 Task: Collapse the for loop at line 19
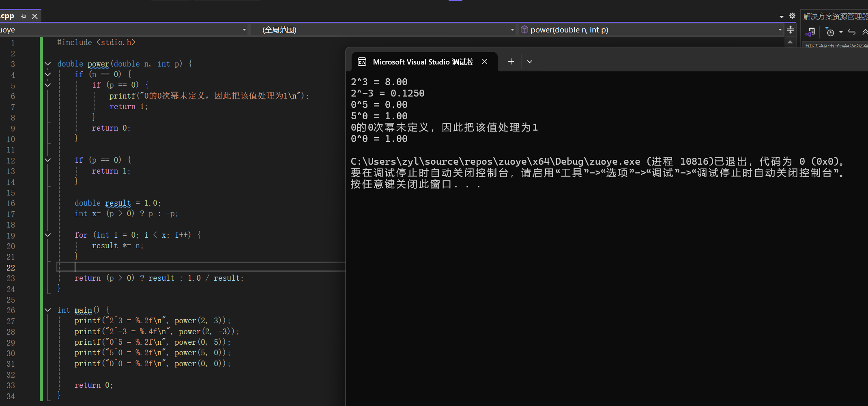click(48, 235)
